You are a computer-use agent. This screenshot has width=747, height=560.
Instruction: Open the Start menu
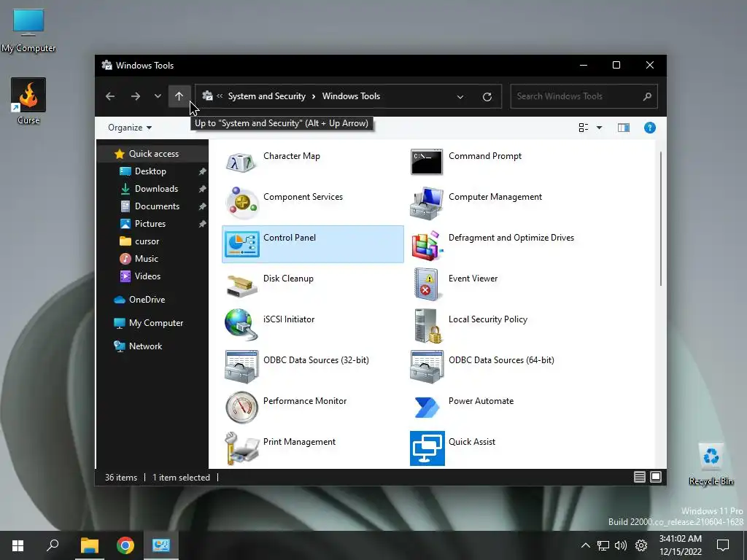(x=18, y=545)
